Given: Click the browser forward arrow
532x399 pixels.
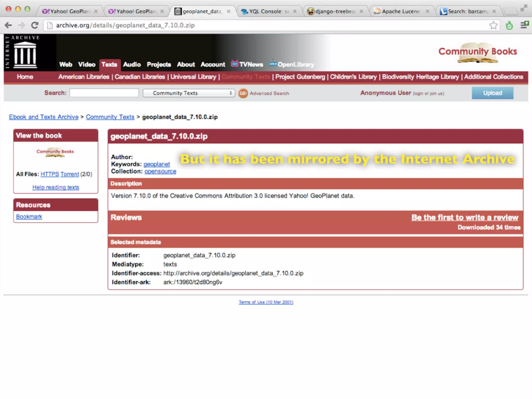Looking at the screenshot, I should point(21,25).
